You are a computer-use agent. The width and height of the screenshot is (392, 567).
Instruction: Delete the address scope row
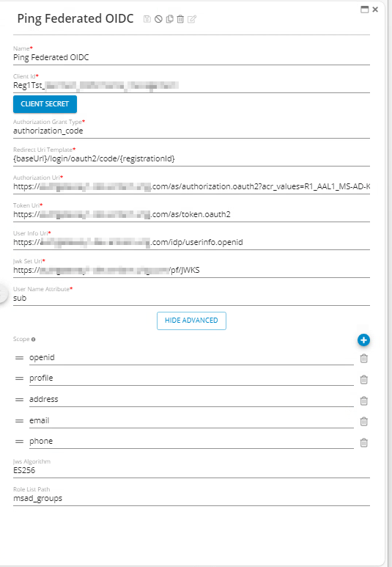[364, 400]
